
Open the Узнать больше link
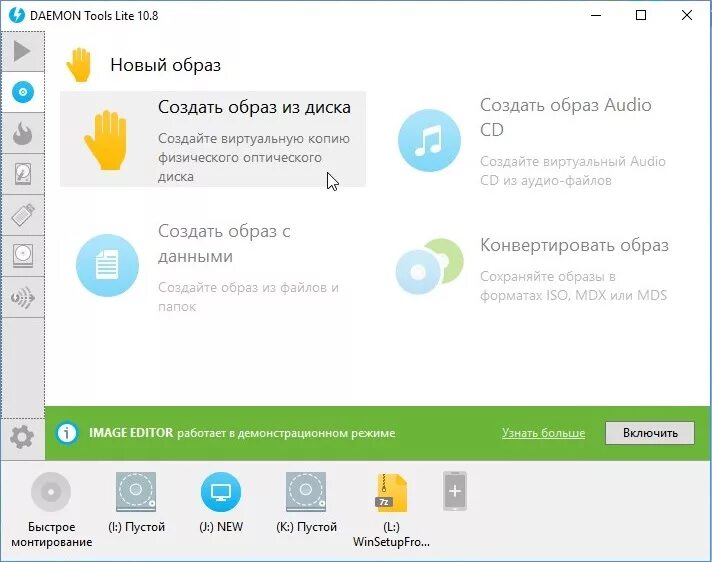coord(543,433)
